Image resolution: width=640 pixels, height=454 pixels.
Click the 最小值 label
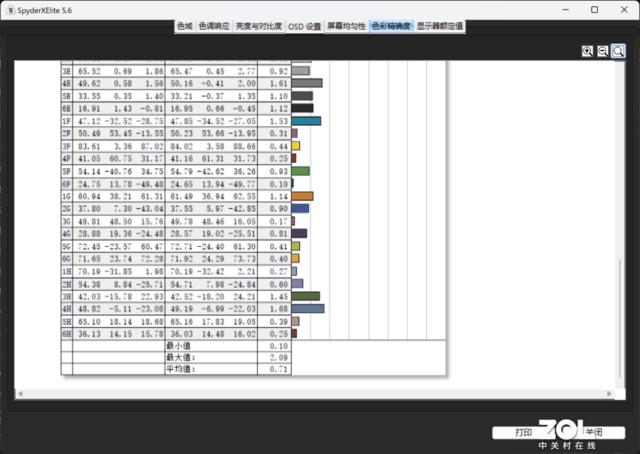pos(178,346)
